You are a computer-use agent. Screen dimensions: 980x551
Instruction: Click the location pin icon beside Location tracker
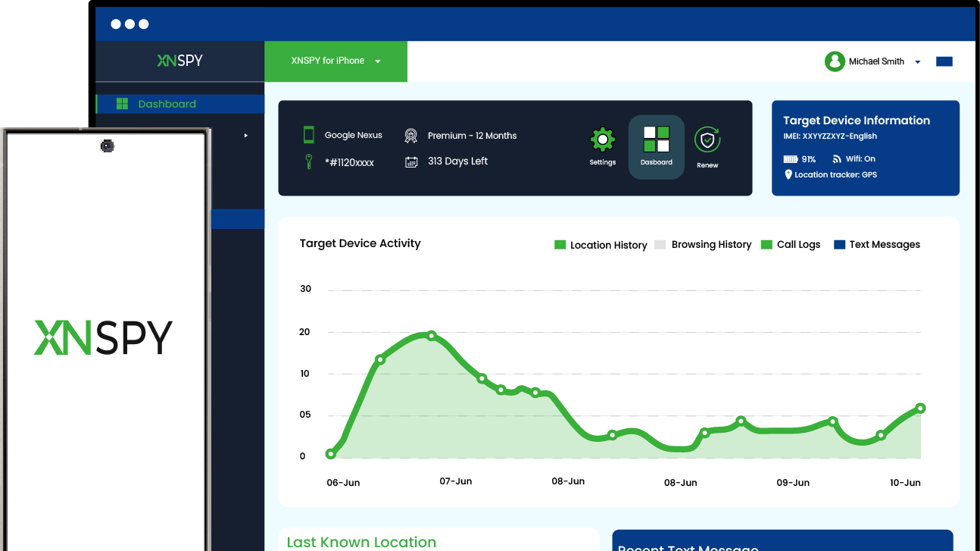[788, 175]
